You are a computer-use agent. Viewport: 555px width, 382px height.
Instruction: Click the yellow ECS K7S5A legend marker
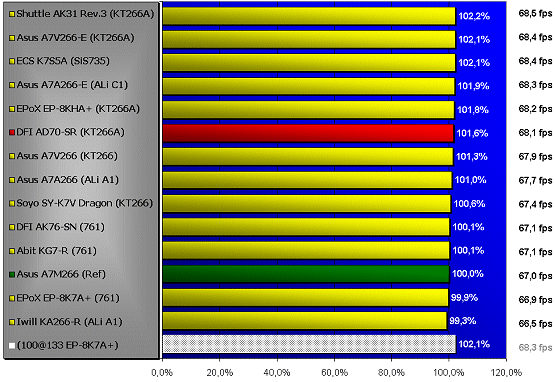12,61
